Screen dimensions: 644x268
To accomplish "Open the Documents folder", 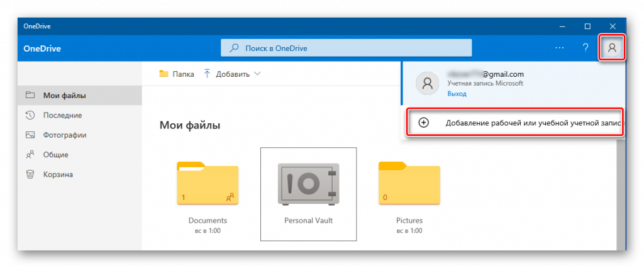I will tap(208, 186).
